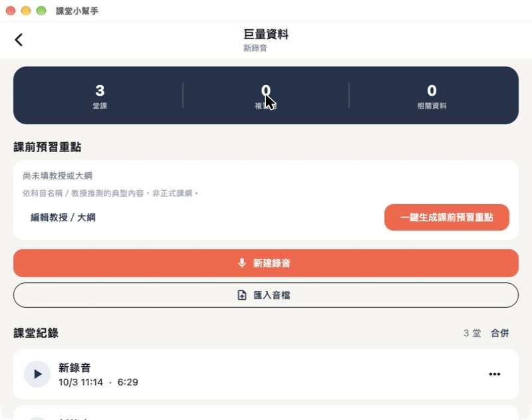Screen dimensions: 532x420
Task: Generate preview highlights with 一鍵生成課前預習重點
Action: tap(446, 217)
